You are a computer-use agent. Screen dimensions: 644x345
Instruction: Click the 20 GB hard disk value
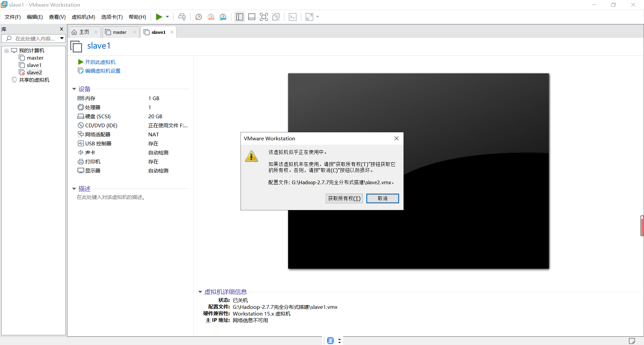click(x=155, y=116)
